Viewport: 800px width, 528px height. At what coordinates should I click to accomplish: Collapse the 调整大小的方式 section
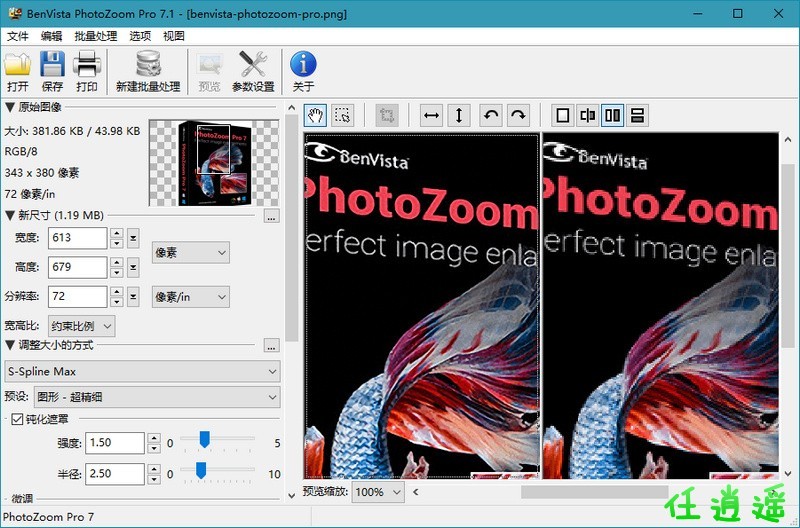(10, 345)
